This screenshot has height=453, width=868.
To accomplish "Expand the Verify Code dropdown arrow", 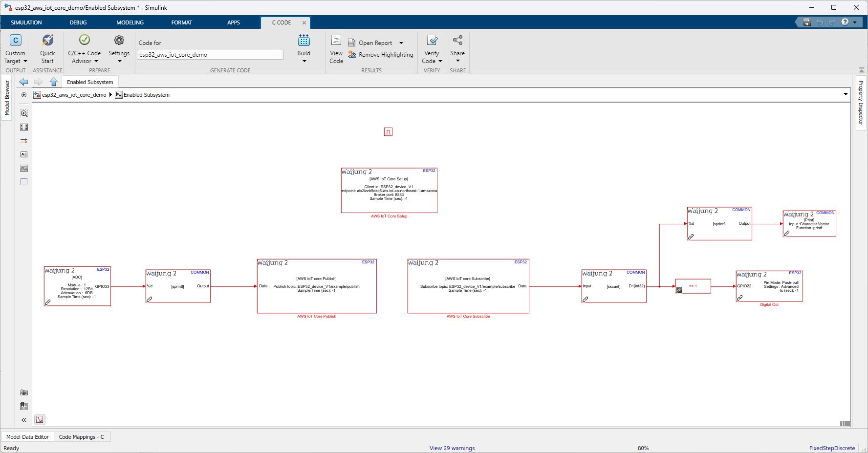I will 440,61.
